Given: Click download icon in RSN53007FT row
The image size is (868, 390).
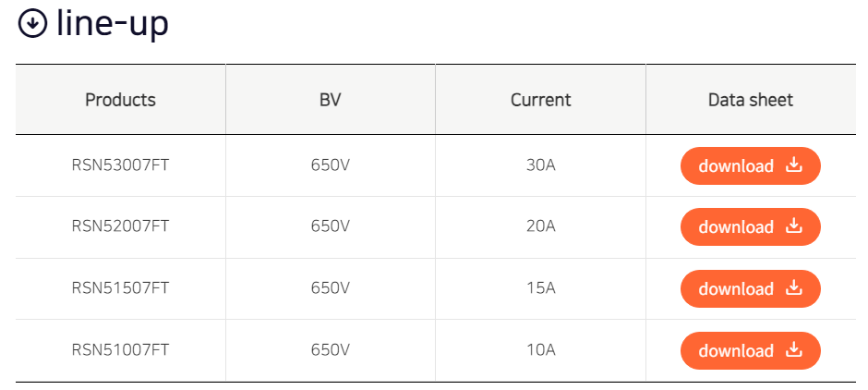Looking at the screenshot, I should [793, 165].
